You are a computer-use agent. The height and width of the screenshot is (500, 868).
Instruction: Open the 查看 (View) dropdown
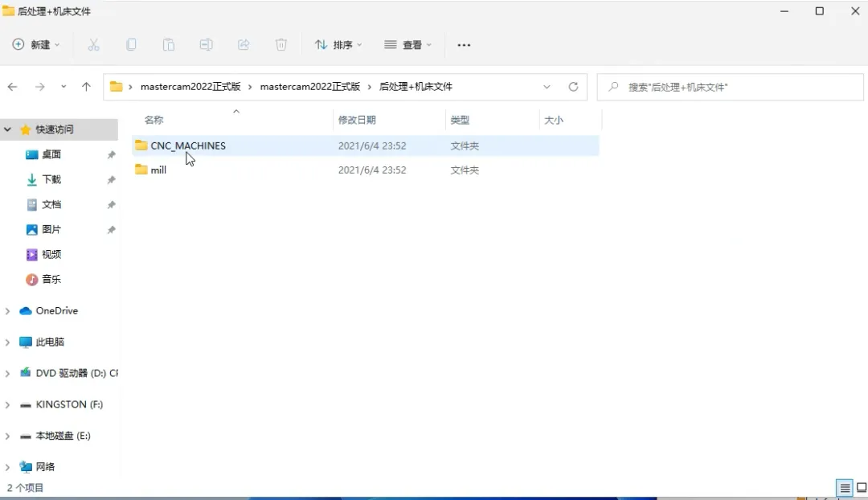[408, 45]
